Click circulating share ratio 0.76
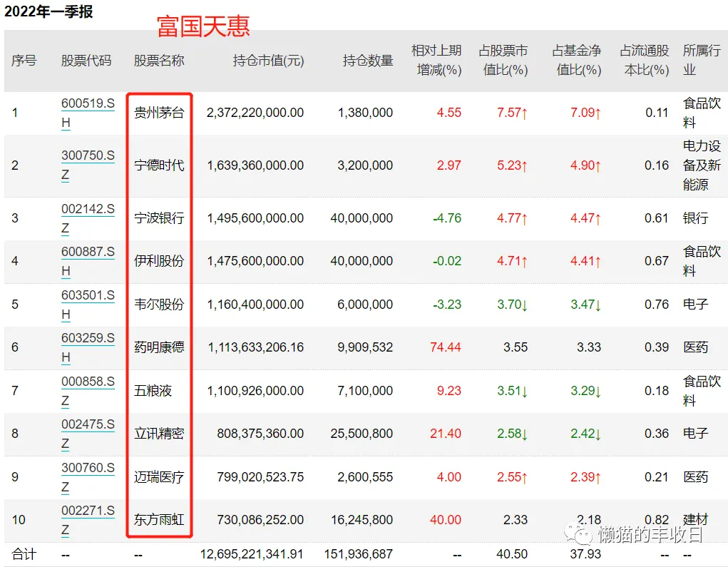 coord(657,305)
